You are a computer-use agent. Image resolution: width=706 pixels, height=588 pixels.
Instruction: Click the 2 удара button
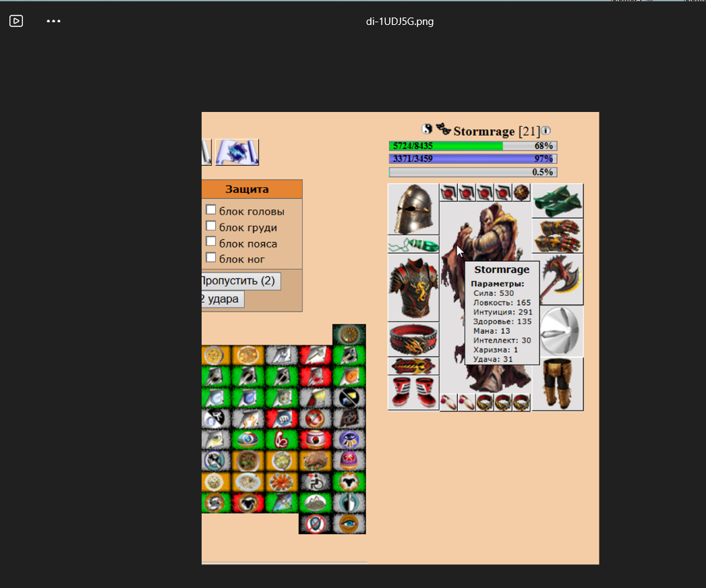[223, 299]
